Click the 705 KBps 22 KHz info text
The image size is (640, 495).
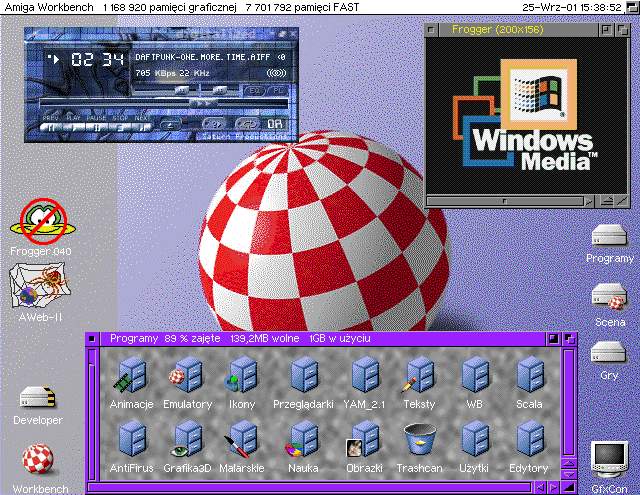click(x=172, y=73)
